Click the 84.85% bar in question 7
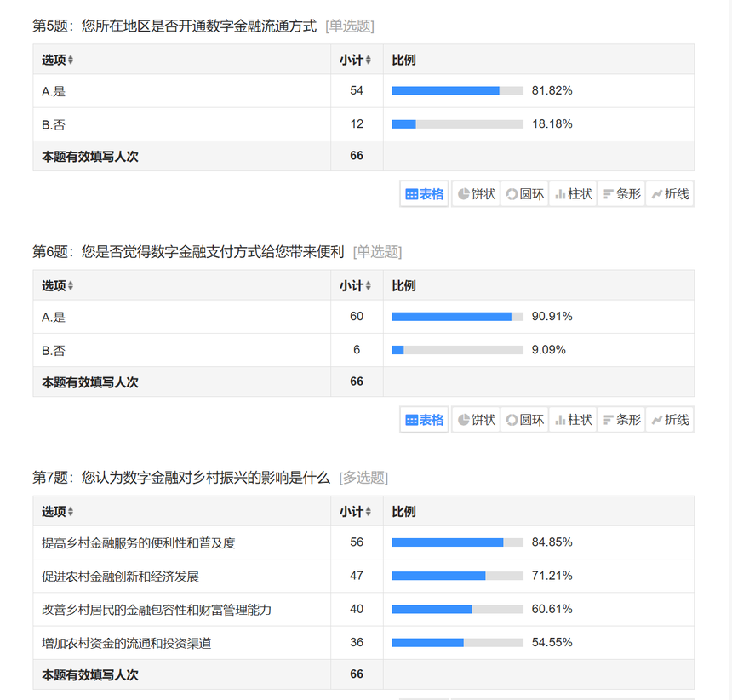This screenshot has height=700, width=732. click(x=457, y=542)
